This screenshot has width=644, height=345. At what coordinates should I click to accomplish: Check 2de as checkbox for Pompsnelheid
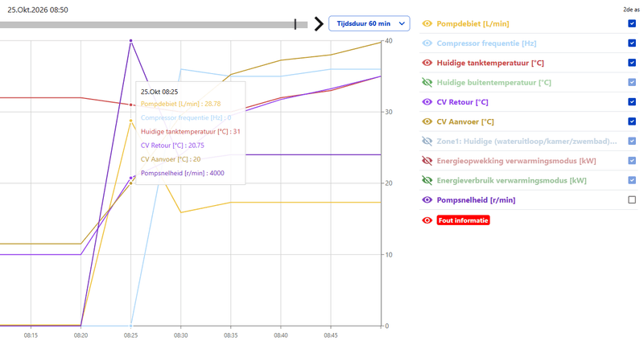[x=632, y=199]
